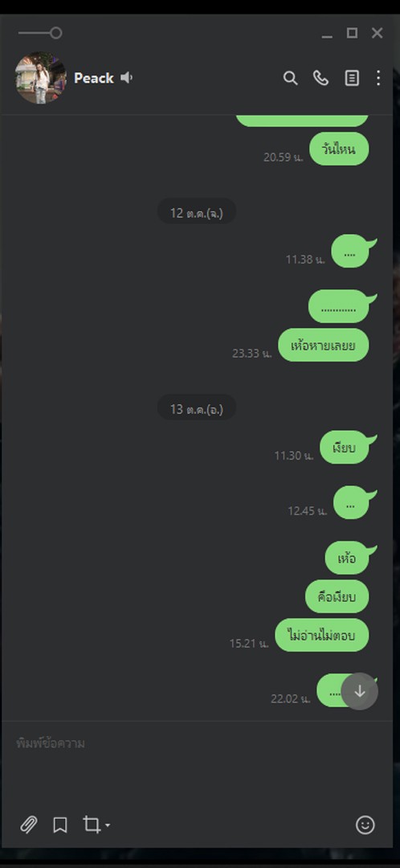This screenshot has height=868, width=400.
Task: Select the เห้อหายเลยย message bubble
Action: 323,345
